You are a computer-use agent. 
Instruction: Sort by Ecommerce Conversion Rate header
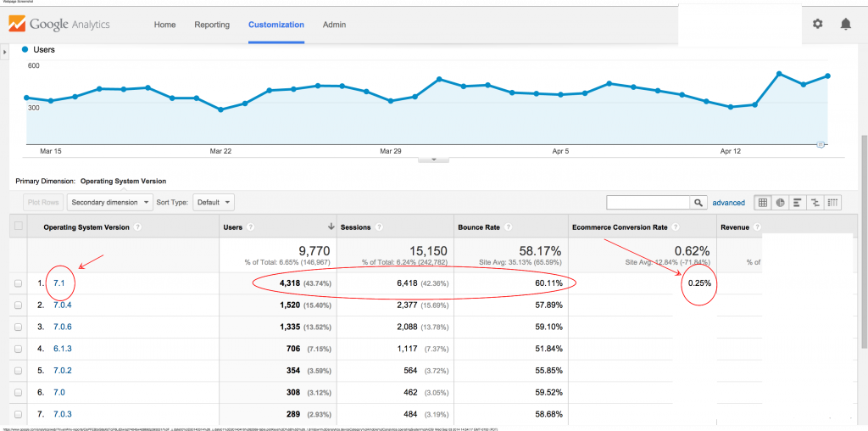click(621, 227)
